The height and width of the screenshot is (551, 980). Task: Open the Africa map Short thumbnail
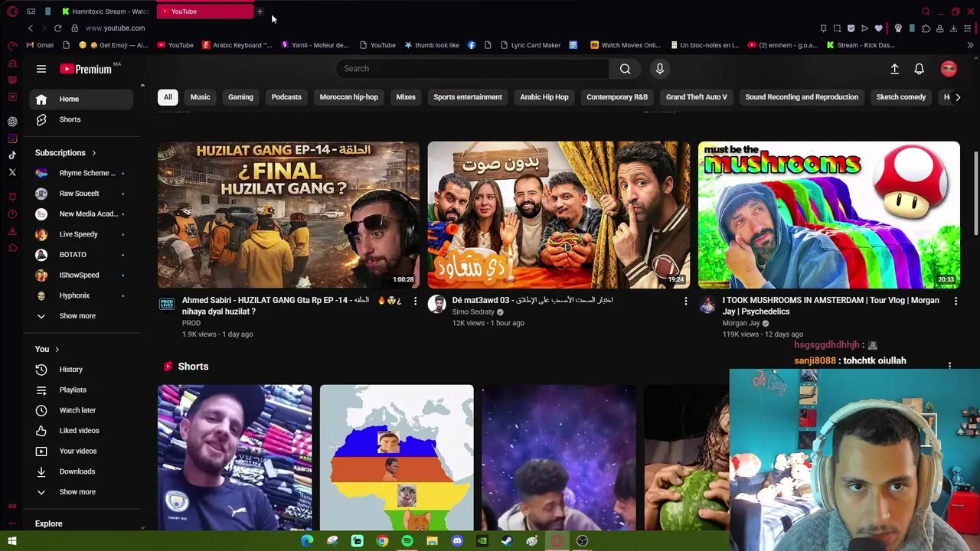tap(397, 458)
